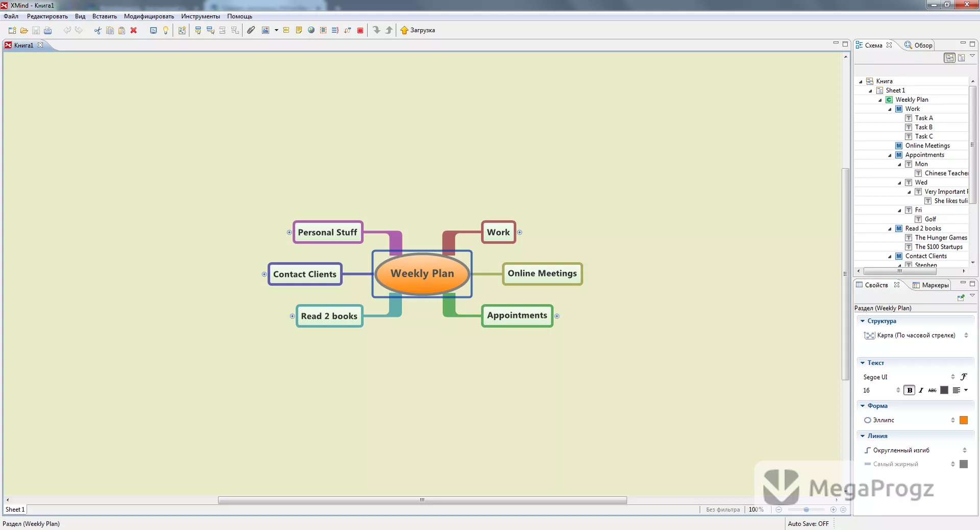Insert hyperlink with the globe icon
Screen dimensions: 980x530
(x=311, y=30)
